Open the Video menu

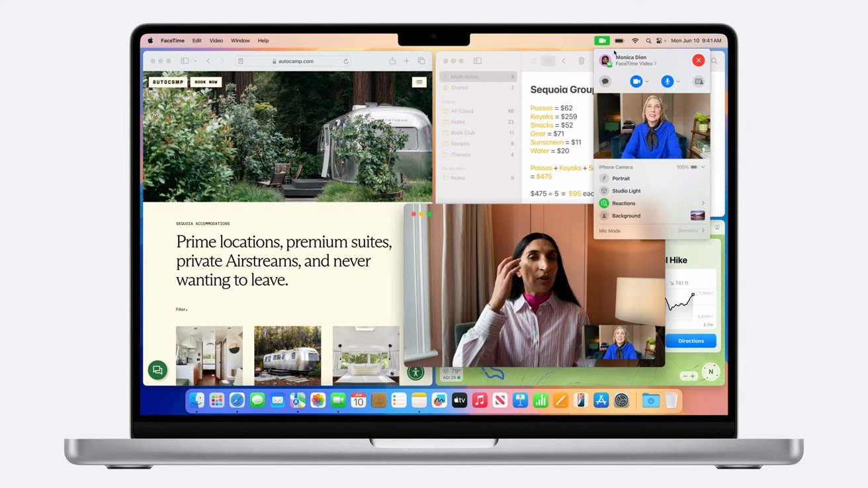[x=216, y=40]
